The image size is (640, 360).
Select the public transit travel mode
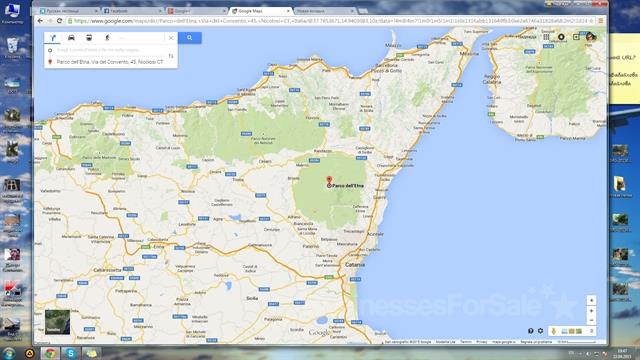coord(89,38)
